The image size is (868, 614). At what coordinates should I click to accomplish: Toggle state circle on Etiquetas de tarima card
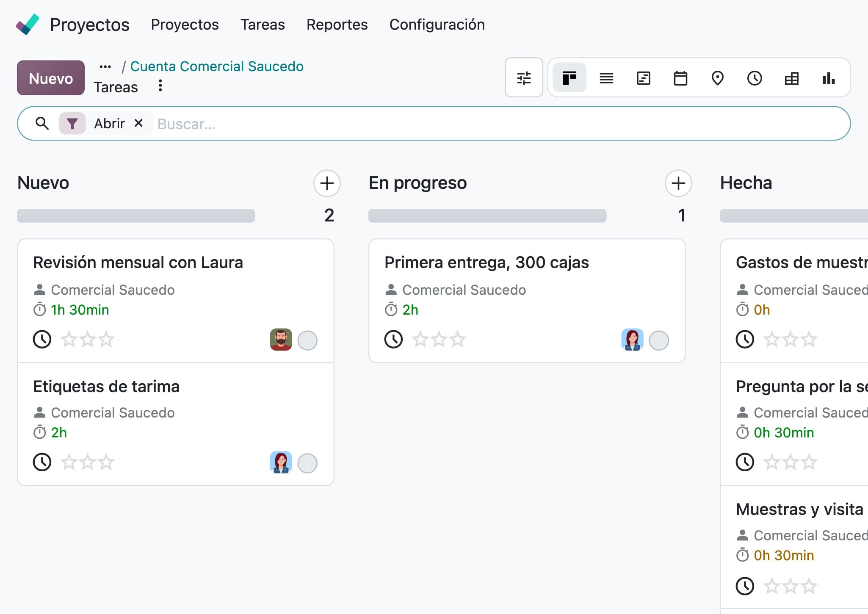(x=307, y=463)
